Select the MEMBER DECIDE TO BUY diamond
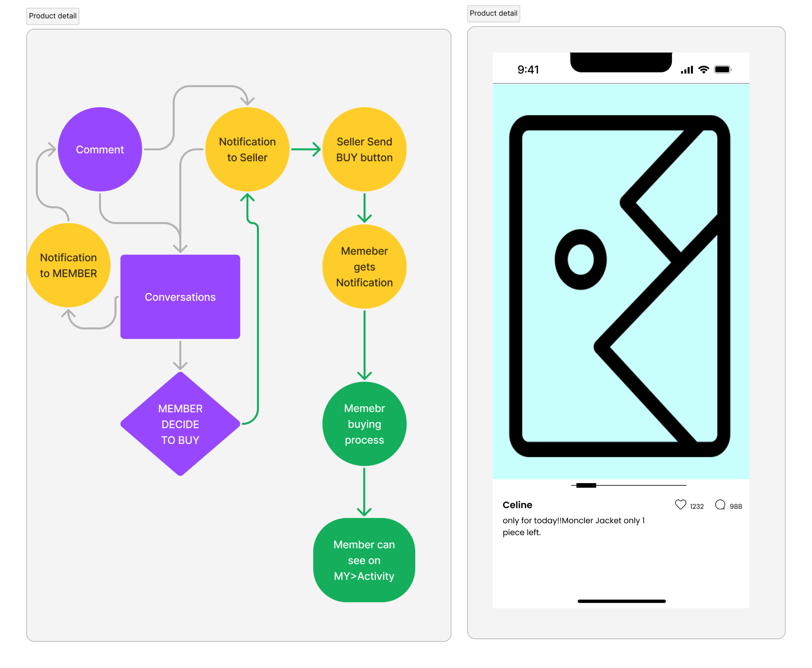Screen dimensions: 812x668 tap(180, 424)
